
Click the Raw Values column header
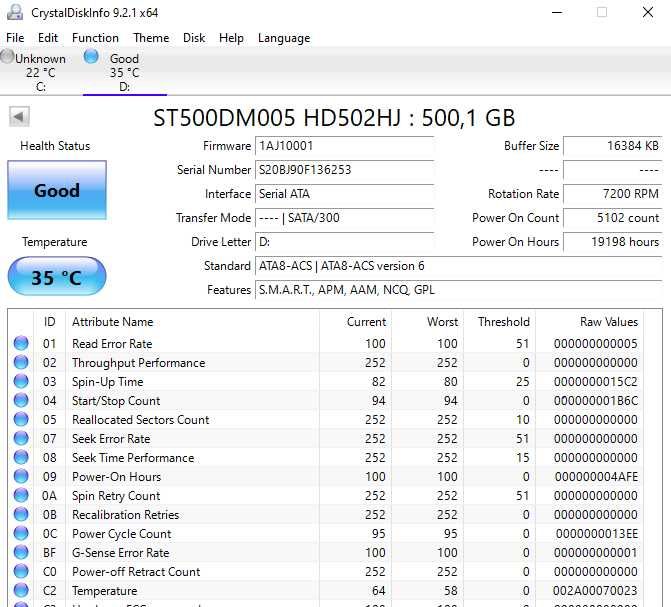(609, 321)
